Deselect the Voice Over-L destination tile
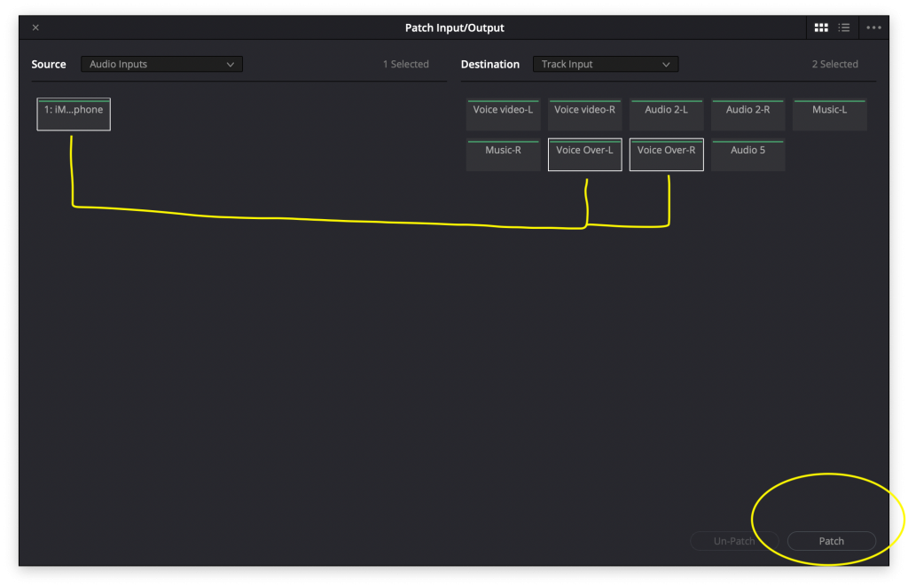The height and width of the screenshot is (588, 908). pyautogui.click(x=584, y=154)
